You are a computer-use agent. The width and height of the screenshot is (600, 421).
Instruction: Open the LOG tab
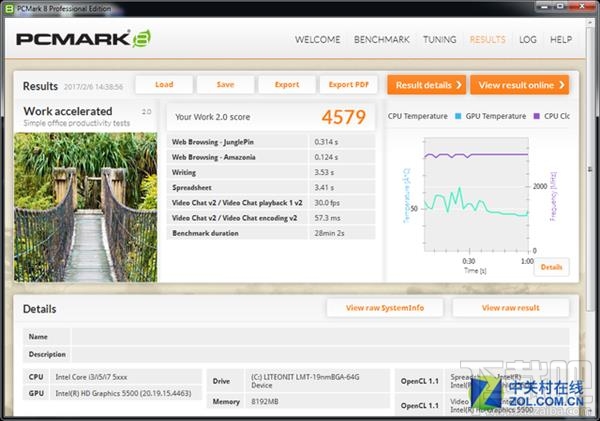click(528, 39)
